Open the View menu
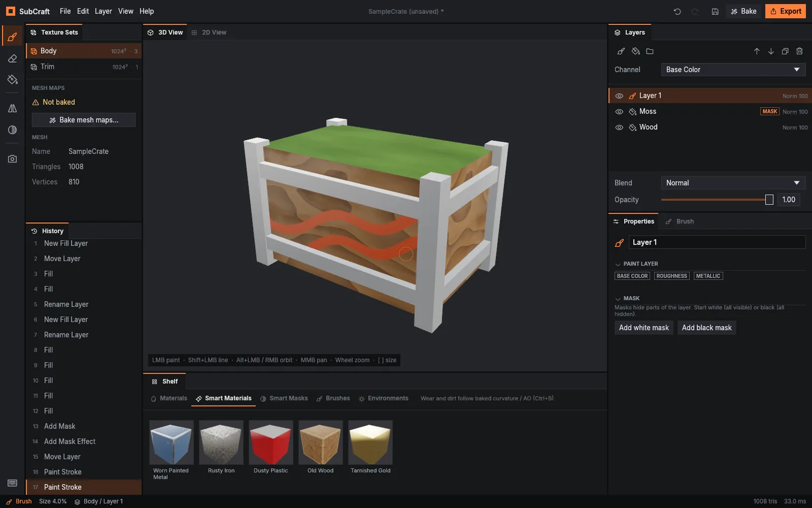The image size is (812, 508). coord(126,11)
